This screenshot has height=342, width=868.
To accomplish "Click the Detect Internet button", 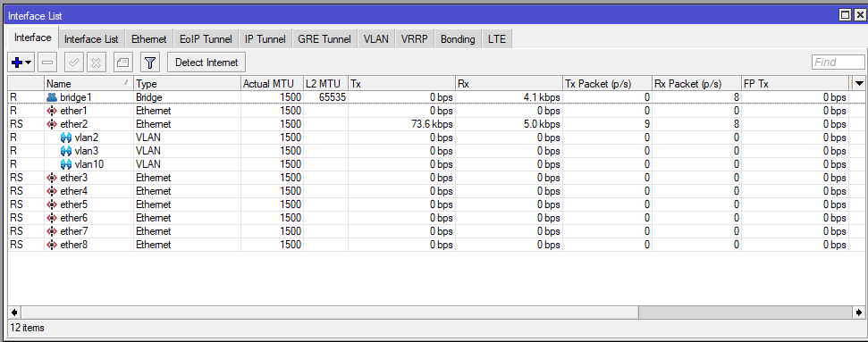I will click(206, 63).
